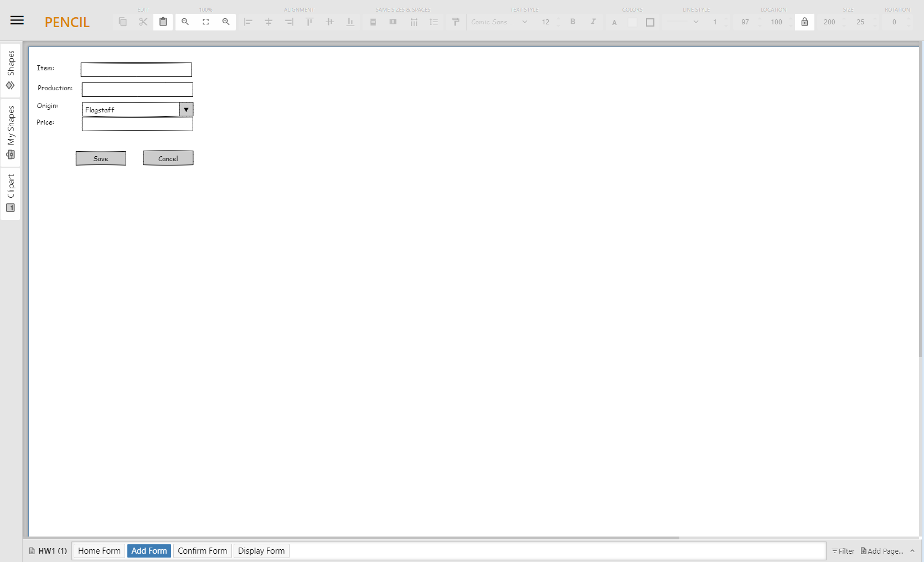924x562 pixels.
Task: Expand the page list arrow at bottom right
Action: pos(912,551)
